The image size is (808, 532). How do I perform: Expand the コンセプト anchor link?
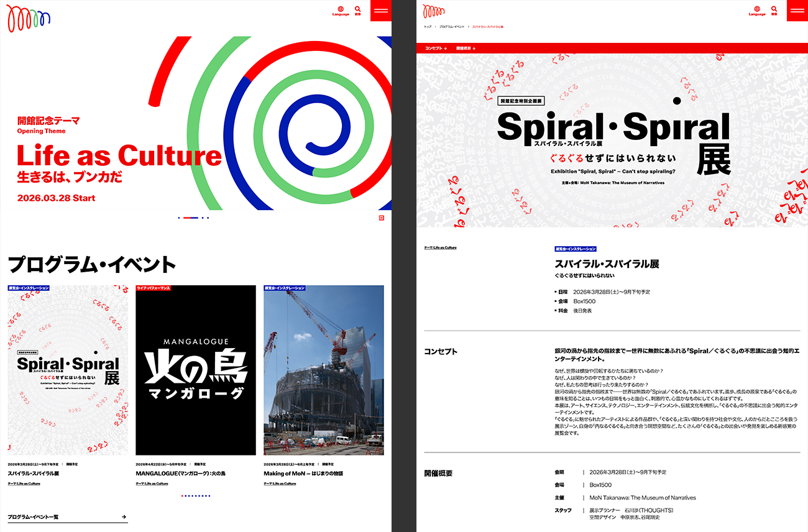coord(433,47)
